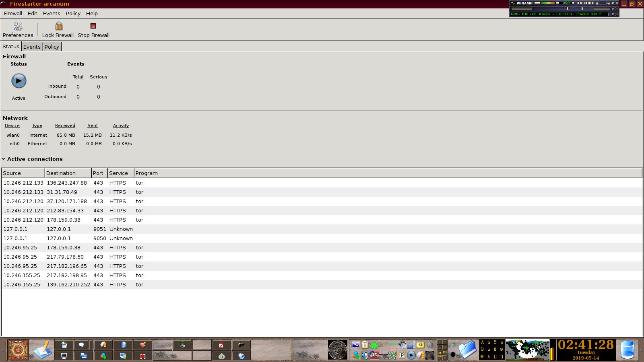Click the Winamp volume slider handle
This screenshot has width=644, height=362.
tap(568, 8)
